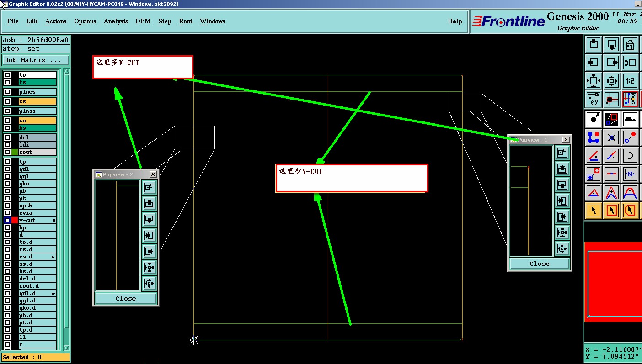Screen dimensions: 642x364
Task: Open the File menu
Action: click(x=13, y=21)
